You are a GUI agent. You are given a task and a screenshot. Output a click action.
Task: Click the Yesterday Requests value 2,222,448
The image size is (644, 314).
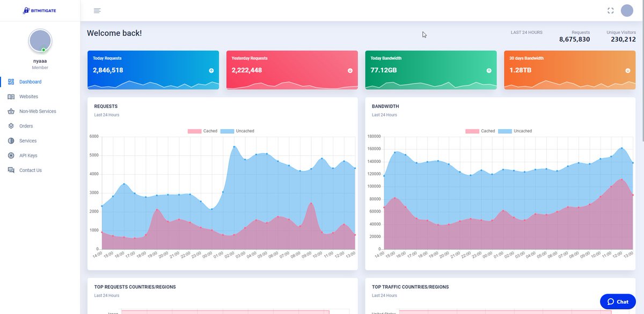point(247,70)
